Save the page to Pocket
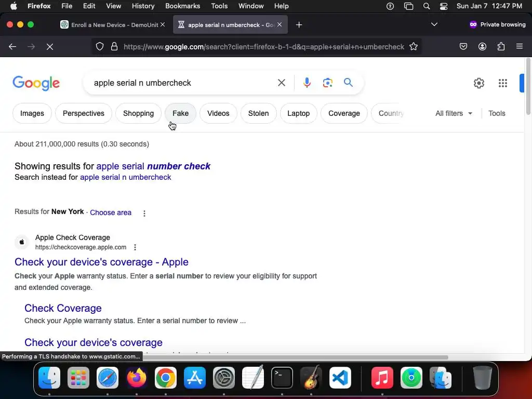Image resolution: width=532 pixels, height=399 pixels. tap(463, 46)
